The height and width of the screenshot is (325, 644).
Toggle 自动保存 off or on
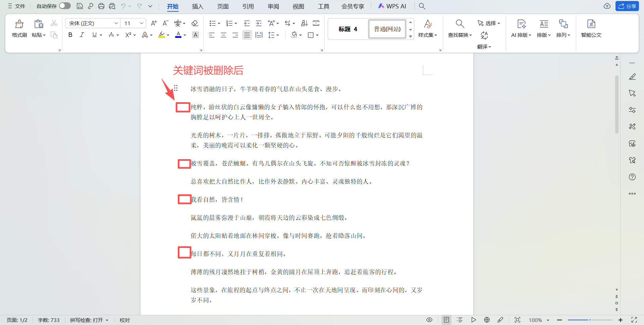point(64,6)
